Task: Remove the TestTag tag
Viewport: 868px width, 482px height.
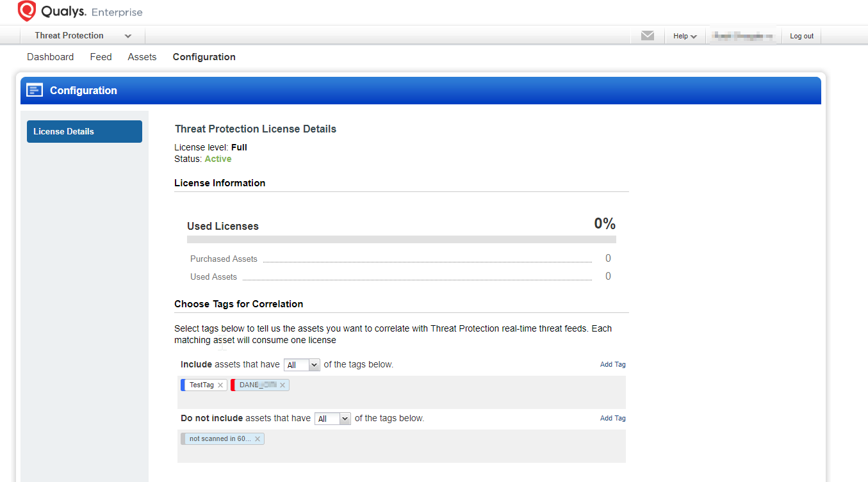Action: point(220,385)
